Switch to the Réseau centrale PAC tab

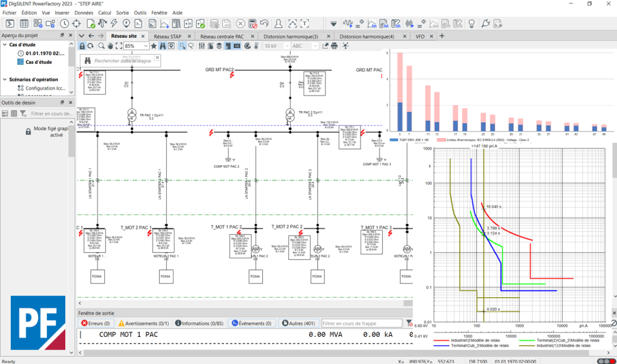pyautogui.click(x=222, y=37)
